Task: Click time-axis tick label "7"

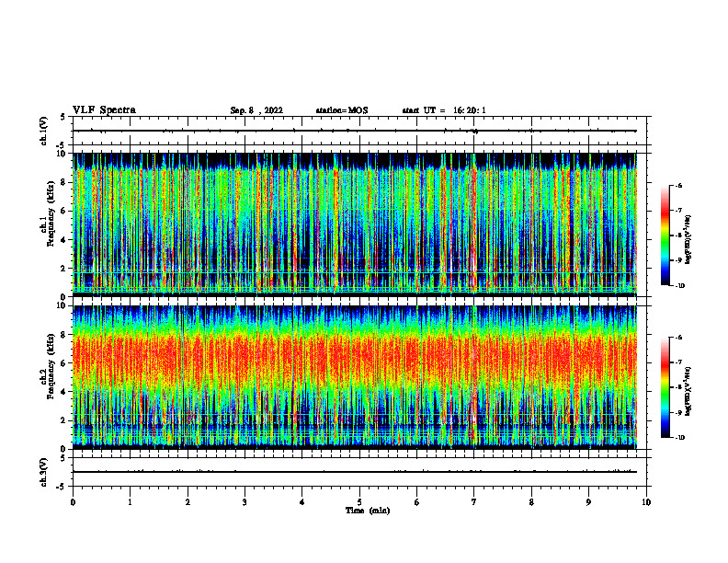Action: point(474,502)
